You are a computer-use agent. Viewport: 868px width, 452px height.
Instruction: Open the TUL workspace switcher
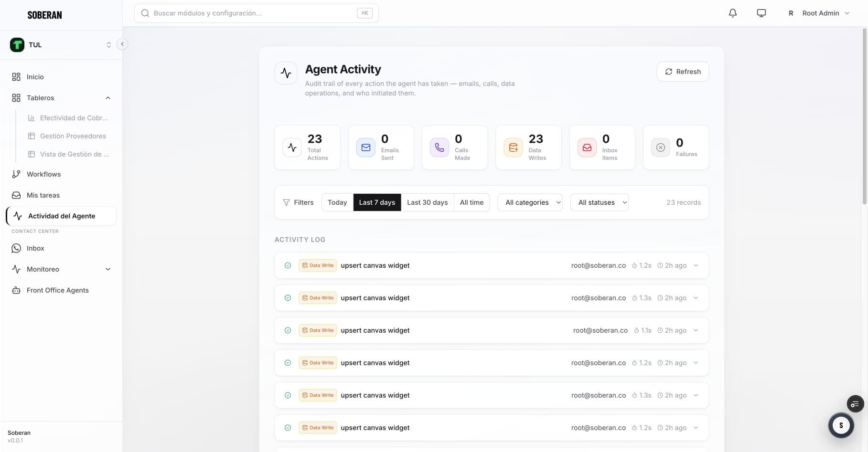pyautogui.click(x=61, y=45)
